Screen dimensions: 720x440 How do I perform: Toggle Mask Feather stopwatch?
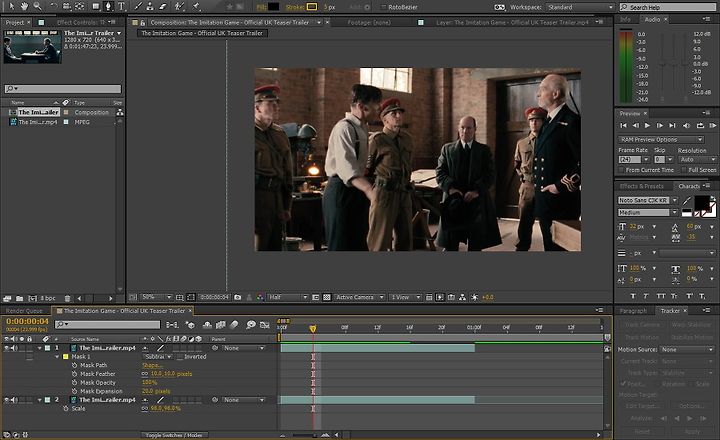74,374
